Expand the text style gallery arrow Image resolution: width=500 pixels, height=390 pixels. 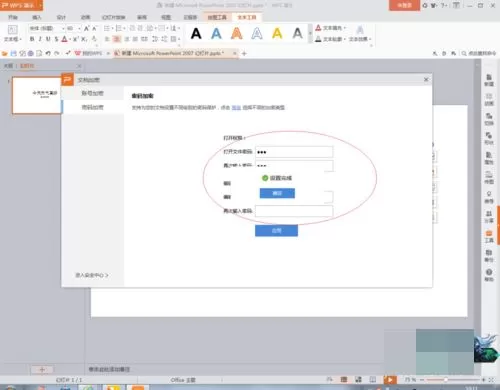310,33
